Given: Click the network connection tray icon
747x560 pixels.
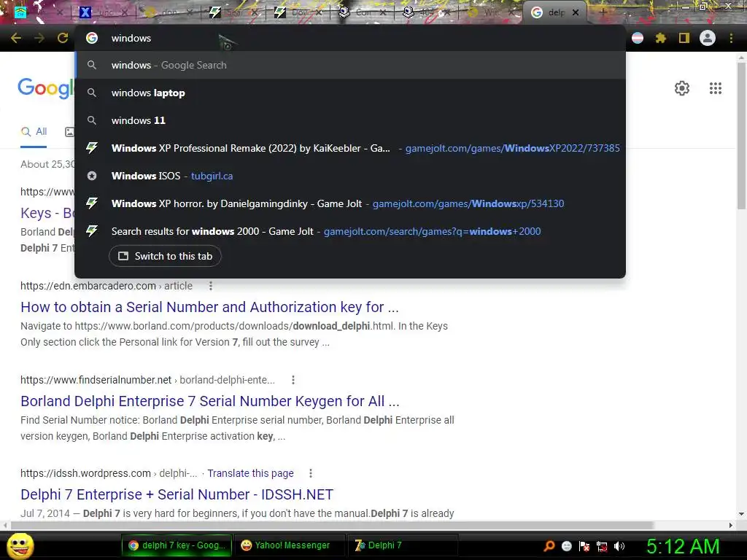Looking at the screenshot, I should (x=602, y=546).
